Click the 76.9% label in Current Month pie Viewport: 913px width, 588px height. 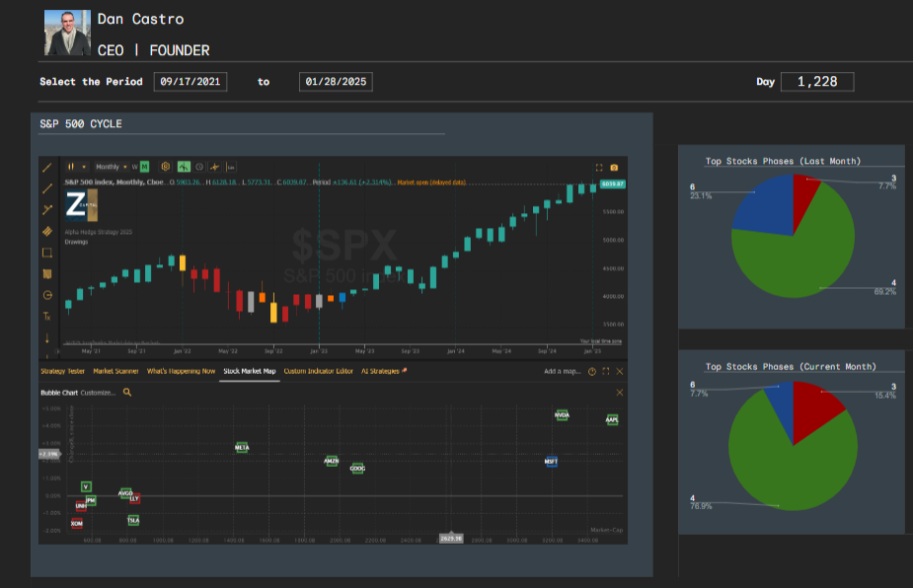[x=701, y=506]
